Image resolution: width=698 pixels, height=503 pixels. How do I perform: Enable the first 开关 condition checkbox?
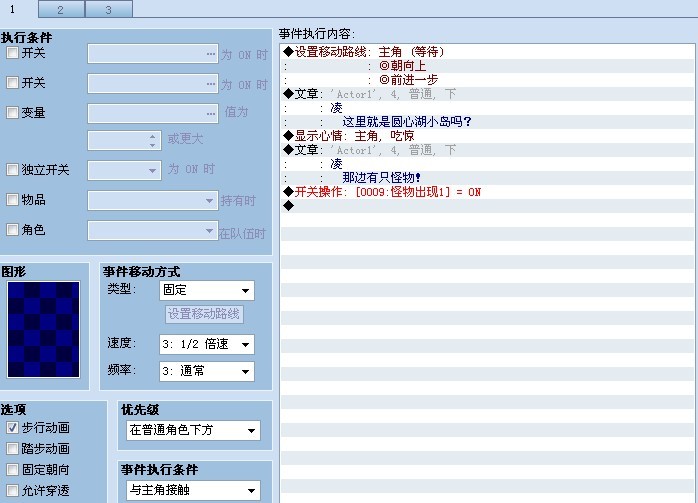click(x=12, y=53)
